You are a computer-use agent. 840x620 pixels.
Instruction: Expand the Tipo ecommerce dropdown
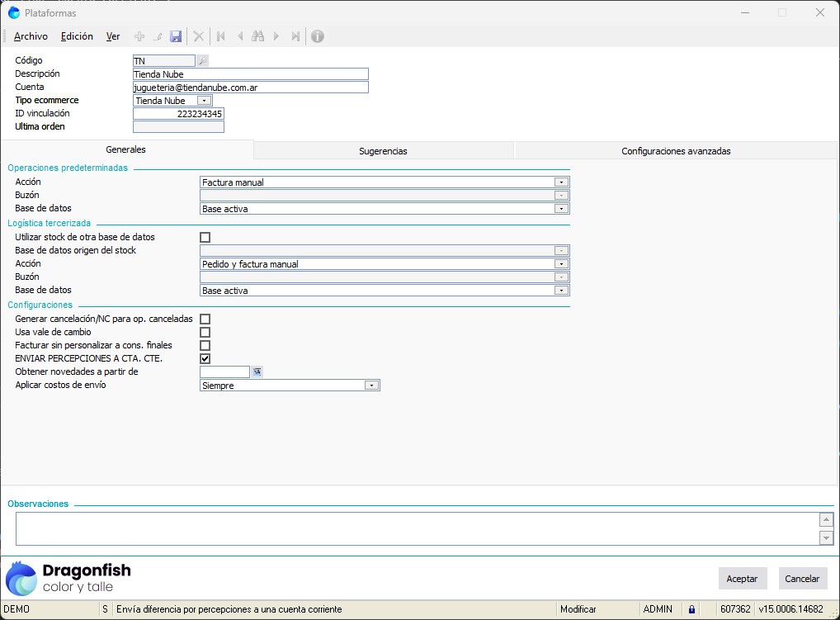pos(204,101)
